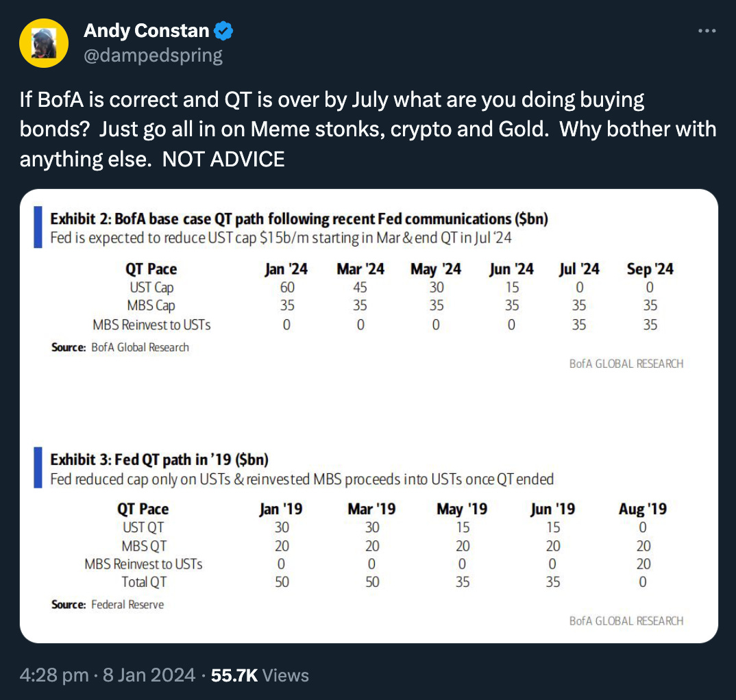This screenshot has height=700, width=736.
Task: Open the Andy Constan display name link
Action: [x=146, y=31]
